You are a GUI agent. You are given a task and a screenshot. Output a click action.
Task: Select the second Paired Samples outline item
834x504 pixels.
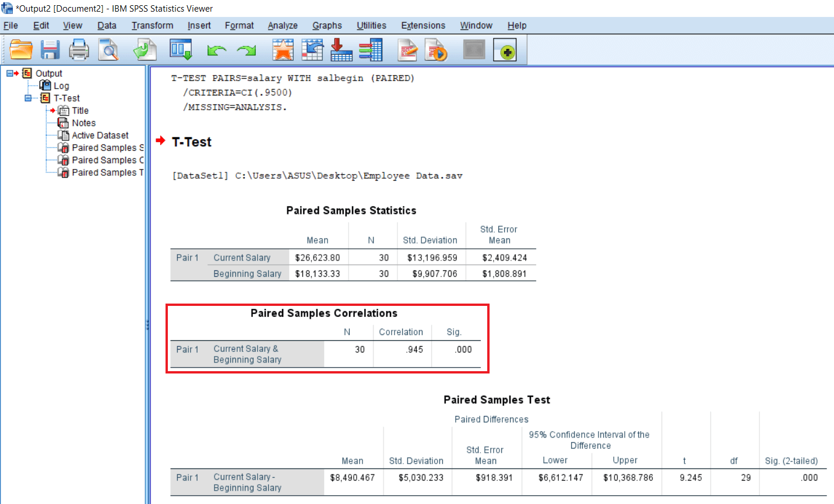pos(107,160)
